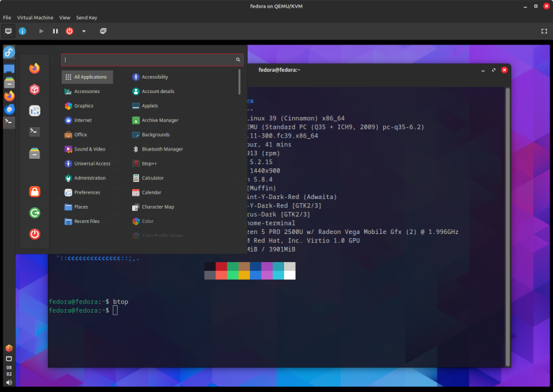Image resolution: width=553 pixels, height=392 pixels.
Task: Click the green Log Out icon
Action: coord(34,213)
